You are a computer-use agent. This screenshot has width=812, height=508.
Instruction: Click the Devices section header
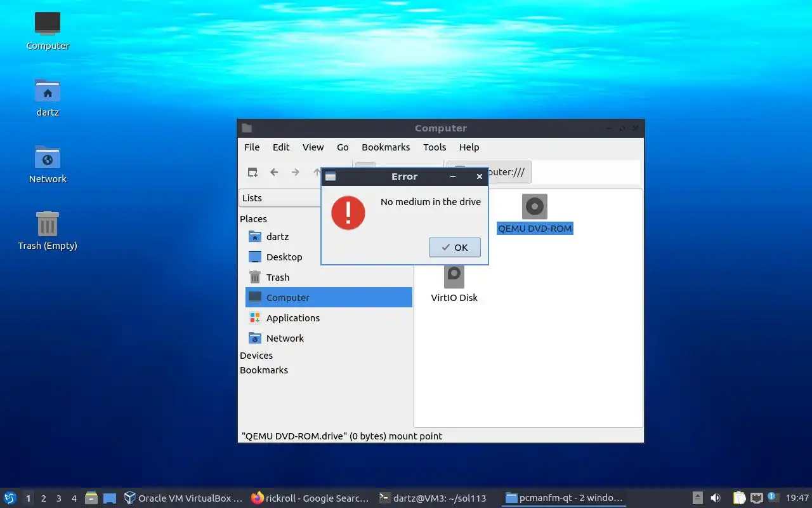pyautogui.click(x=256, y=356)
